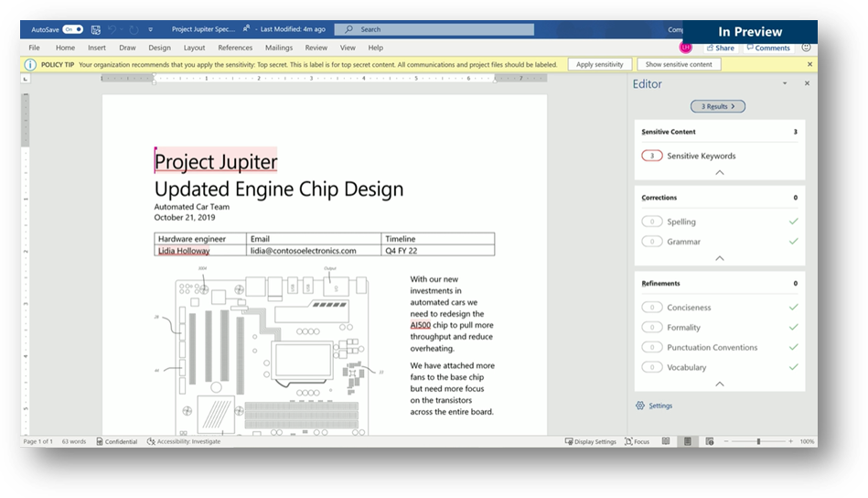
Task: Open the Help tab
Action: 376,48
